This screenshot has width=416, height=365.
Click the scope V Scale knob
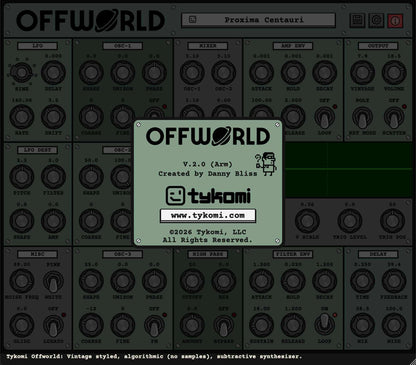point(307,221)
